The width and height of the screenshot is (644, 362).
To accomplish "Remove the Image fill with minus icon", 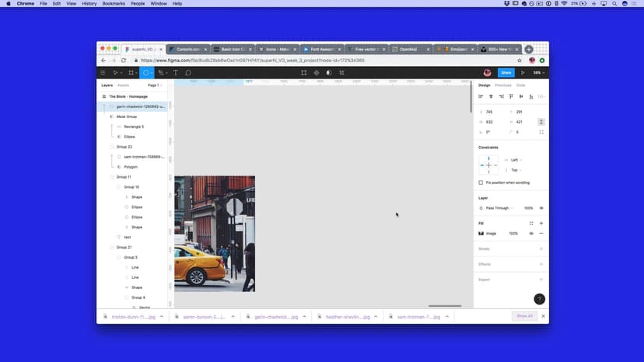I will 541,234.
